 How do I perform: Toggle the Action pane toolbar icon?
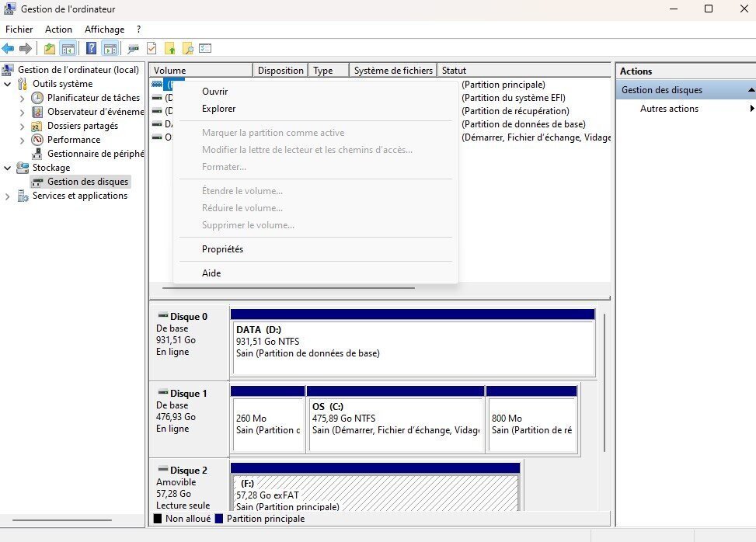pos(110,49)
